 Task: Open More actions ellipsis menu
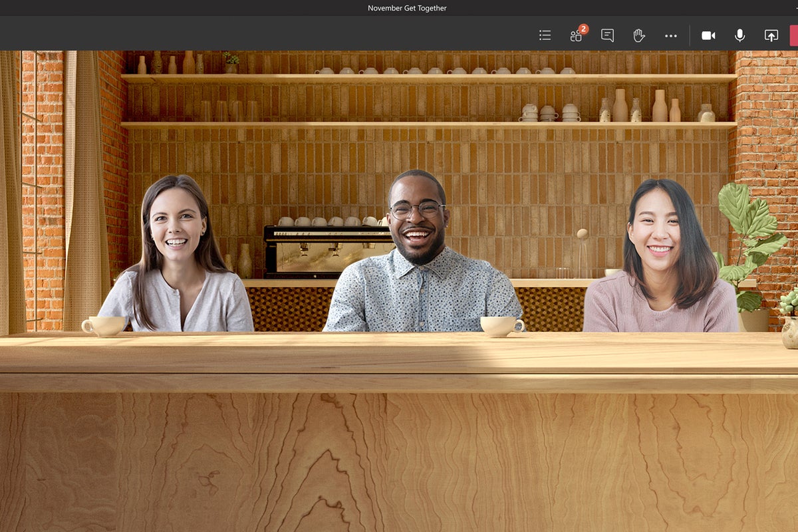671,36
